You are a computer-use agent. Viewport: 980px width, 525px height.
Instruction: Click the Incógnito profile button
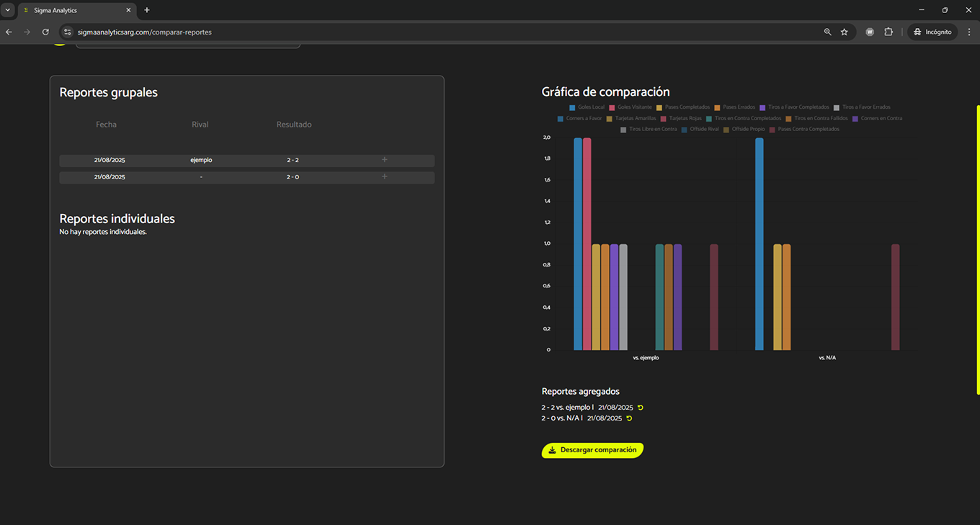932,32
